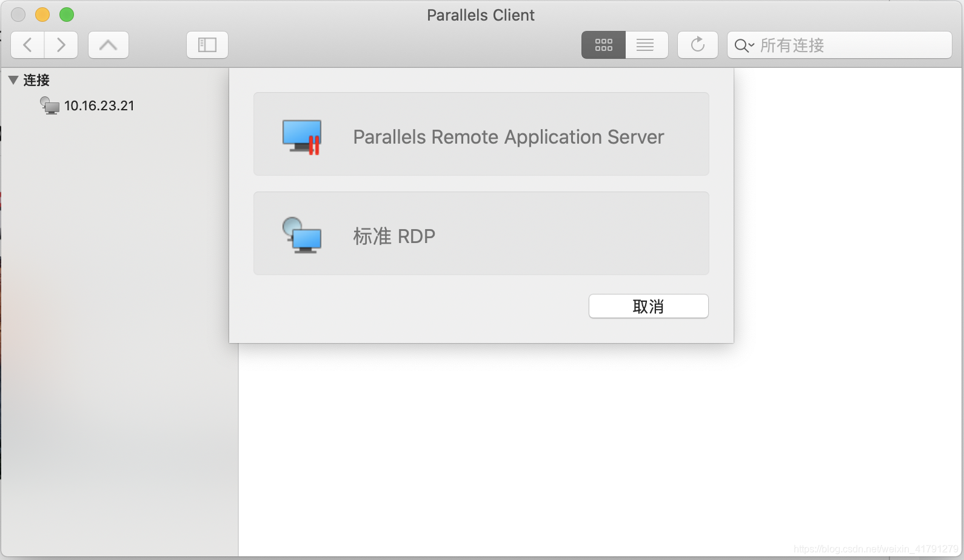Viewport: 964px width, 560px height.
Task: Click the 取消 cancel button
Action: click(x=649, y=306)
